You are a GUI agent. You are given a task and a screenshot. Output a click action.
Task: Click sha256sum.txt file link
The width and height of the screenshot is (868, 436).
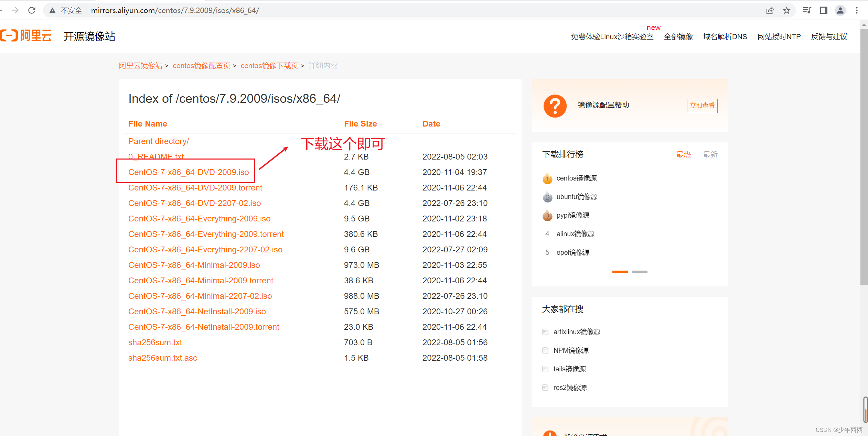[x=155, y=342]
